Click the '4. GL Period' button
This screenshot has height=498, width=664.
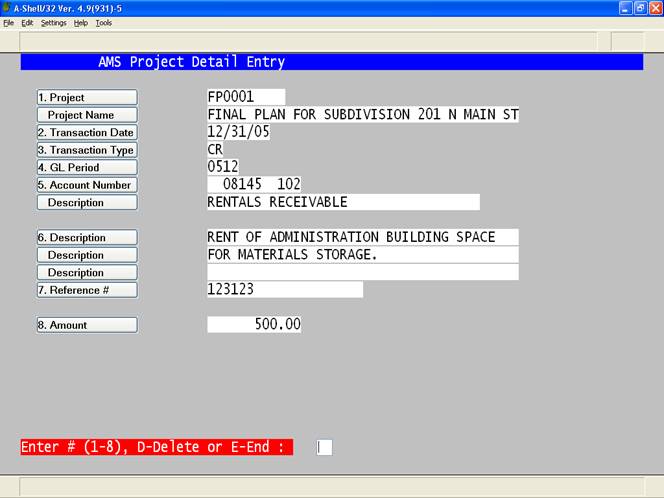click(x=87, y=167)
